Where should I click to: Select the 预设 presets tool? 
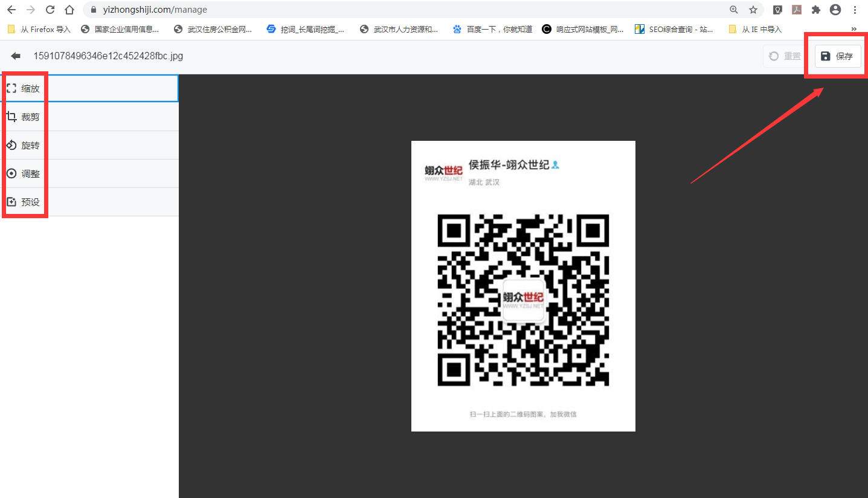tap(89, 202)
